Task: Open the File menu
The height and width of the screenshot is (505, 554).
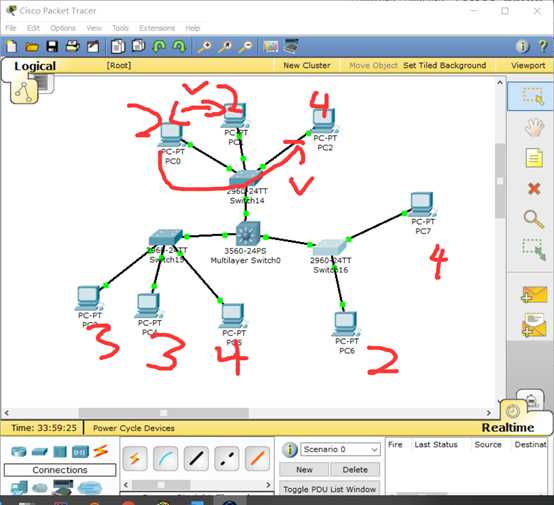Action: 11,28
